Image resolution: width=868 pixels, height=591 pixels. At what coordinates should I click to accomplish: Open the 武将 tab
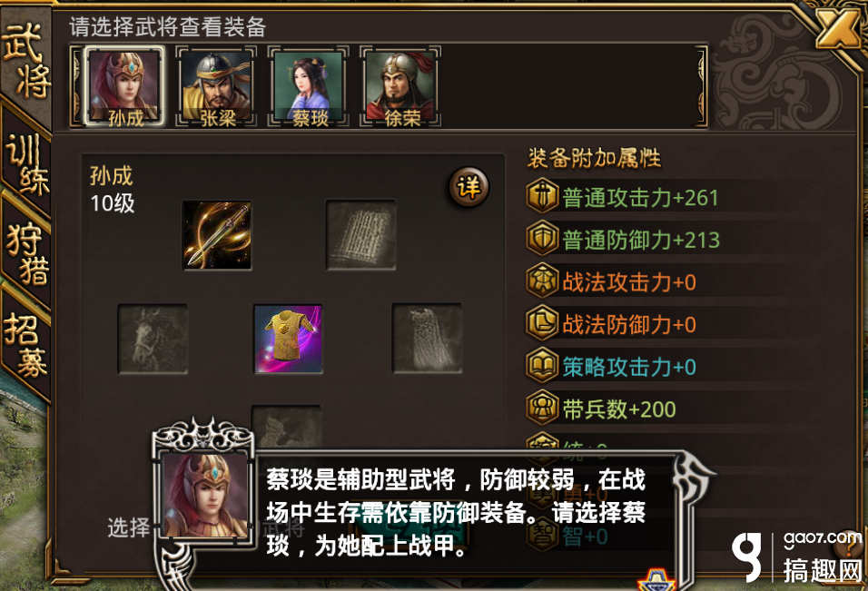25,60
